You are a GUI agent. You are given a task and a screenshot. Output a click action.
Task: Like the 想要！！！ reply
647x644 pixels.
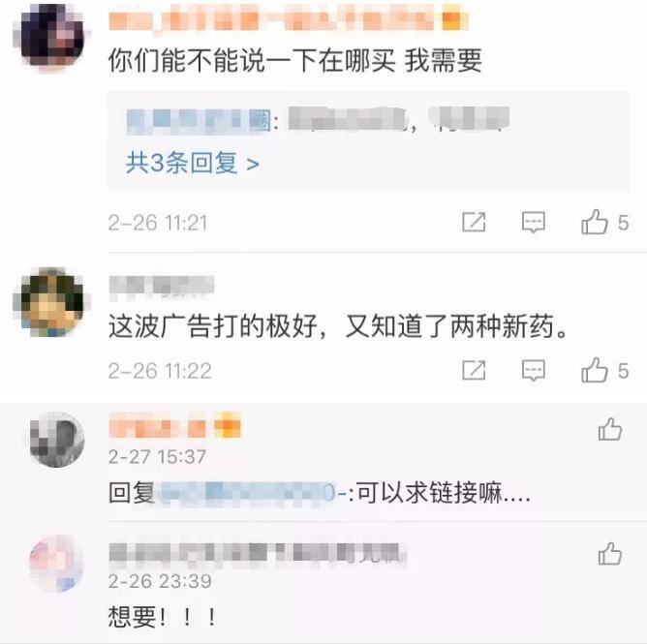click(x=610, y=554)
